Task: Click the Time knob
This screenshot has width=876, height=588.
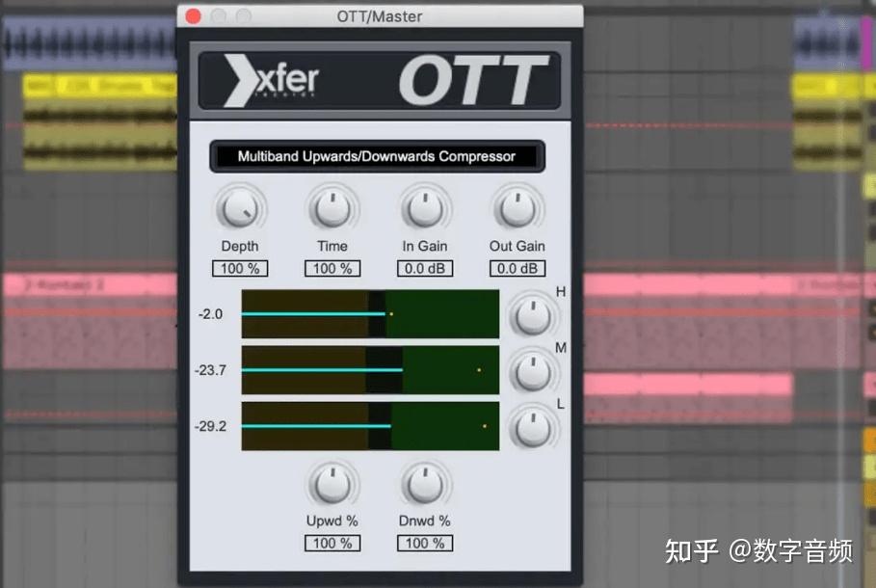Action: point(332,209)
